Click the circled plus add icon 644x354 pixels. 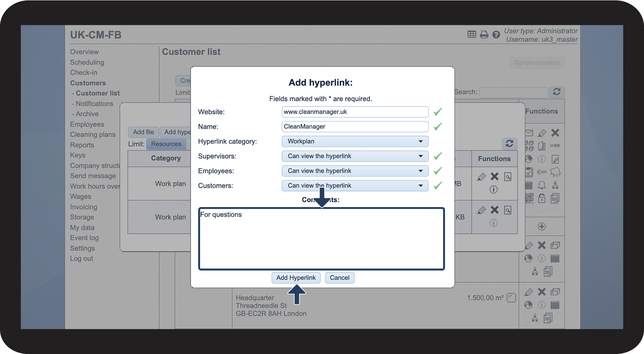(x=542, y=226)
